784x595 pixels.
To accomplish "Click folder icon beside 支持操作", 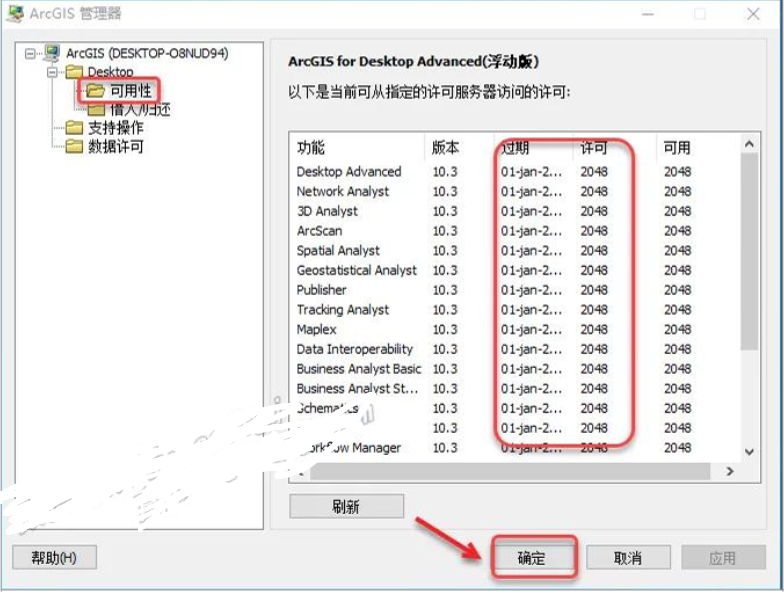I will coord(74,128).
